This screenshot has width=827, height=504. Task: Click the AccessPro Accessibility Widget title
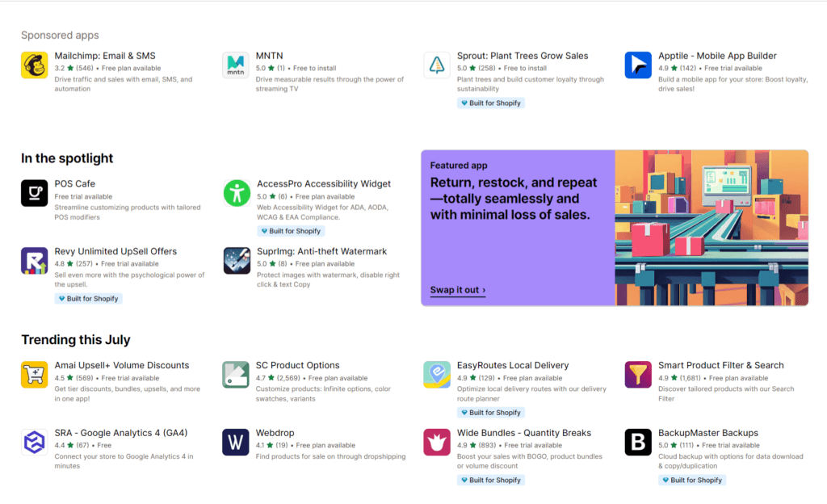pos(324,183)
